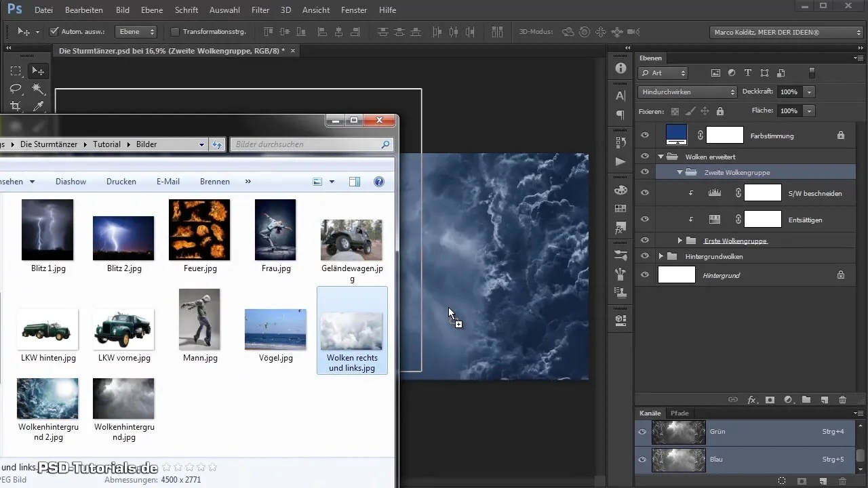Toggle visibility of Entsättigen layer
868x488 pixels.
click(645, 219)
